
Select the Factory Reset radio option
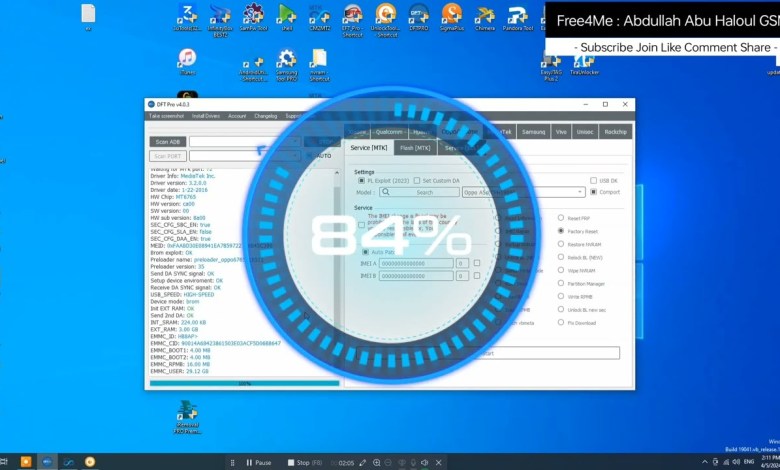point(562,230)
